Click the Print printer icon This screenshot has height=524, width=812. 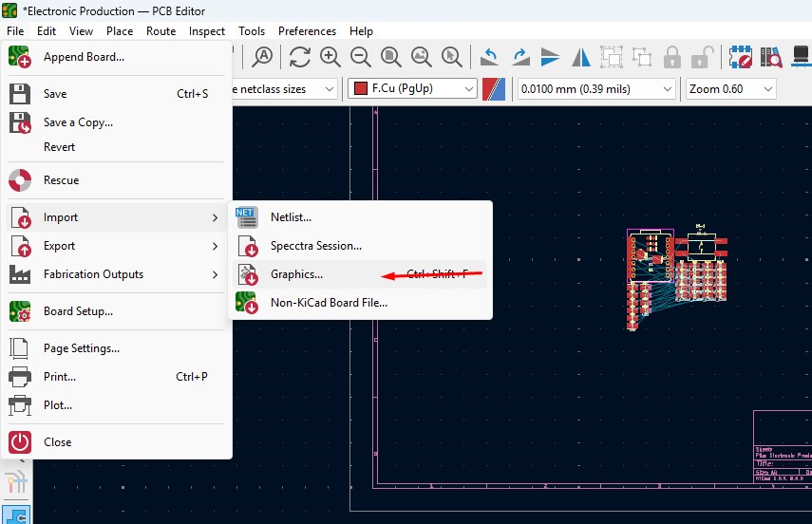point(20,377)
